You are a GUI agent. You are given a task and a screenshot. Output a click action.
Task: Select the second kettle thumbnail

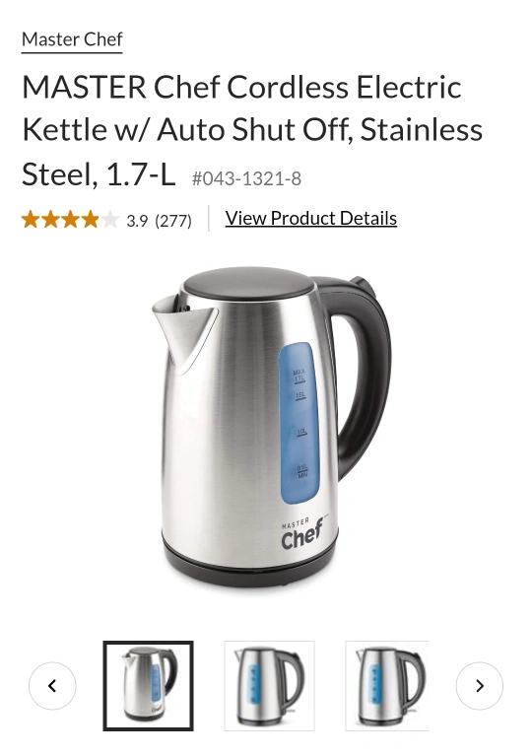(269, 686)
